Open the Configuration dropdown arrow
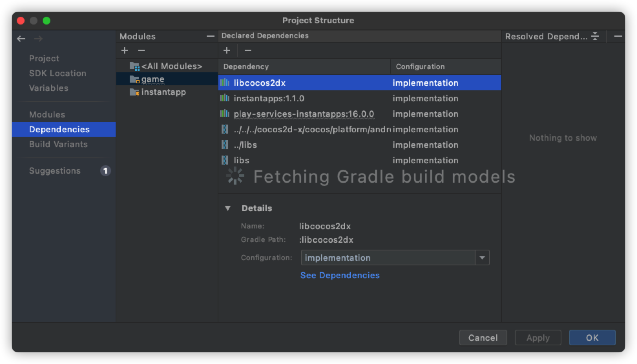The image size is (637, 364). click(482, 258)
